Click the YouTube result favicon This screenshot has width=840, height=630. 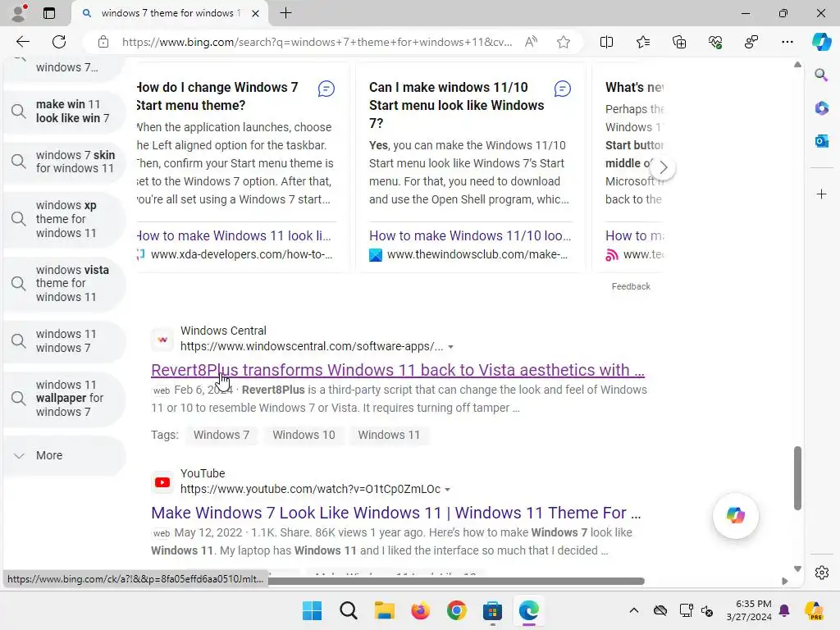162,482
